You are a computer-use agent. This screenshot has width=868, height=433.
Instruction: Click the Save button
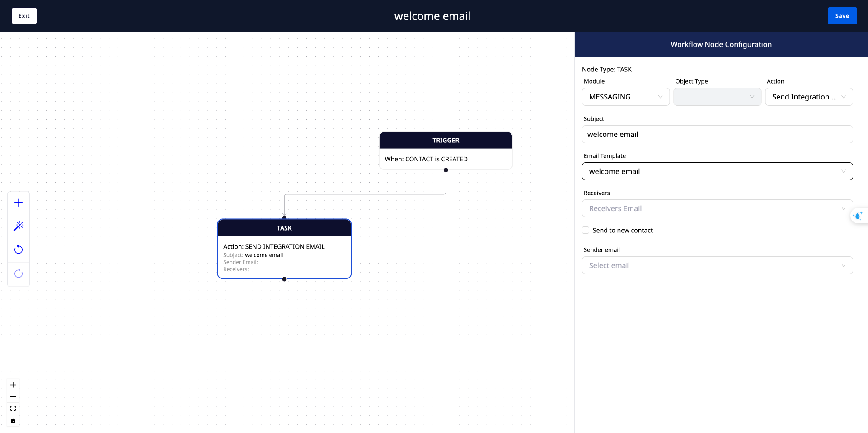click(x=842, y=16)
